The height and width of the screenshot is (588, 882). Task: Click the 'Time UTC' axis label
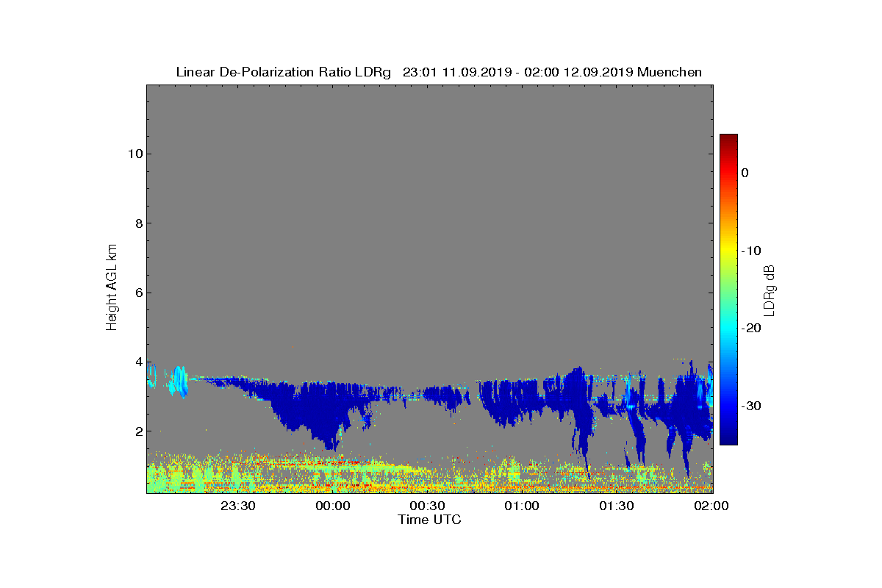[430, 520]
